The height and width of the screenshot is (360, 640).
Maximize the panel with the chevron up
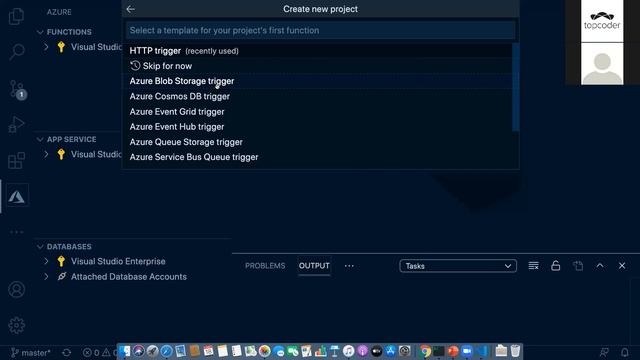600,266
